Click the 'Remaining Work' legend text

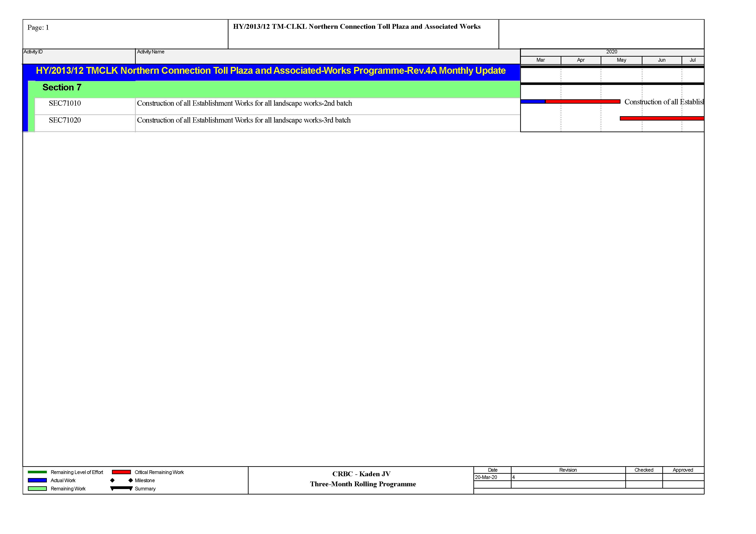click(x=68, y=489)
